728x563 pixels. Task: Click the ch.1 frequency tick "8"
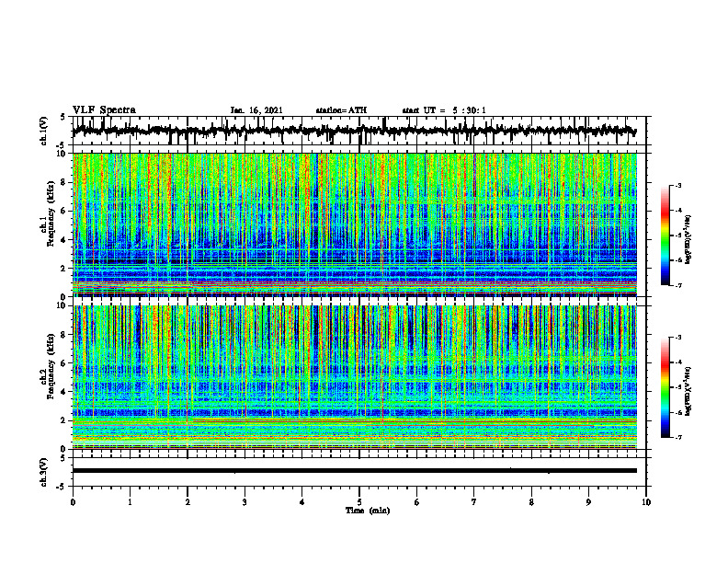63,182
